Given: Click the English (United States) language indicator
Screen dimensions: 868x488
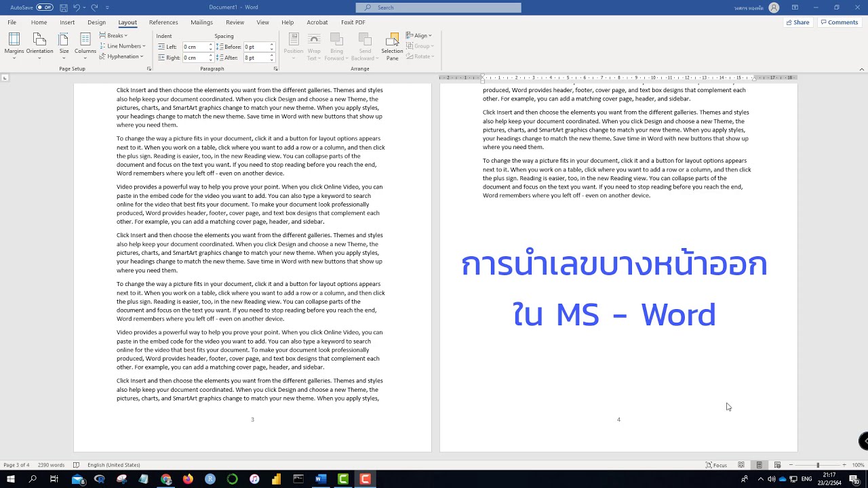Looking at the screenshot, I should tap(114, 465).
